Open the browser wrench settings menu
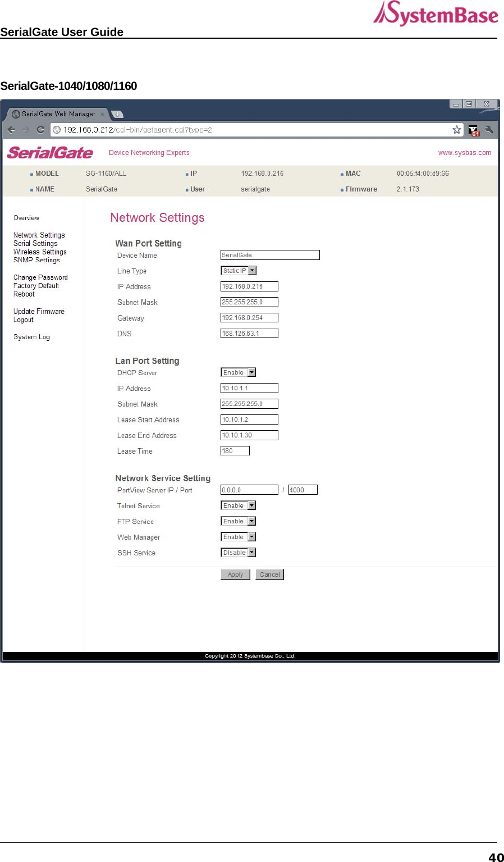The height and width of the screenshot is (862, 504). pyautogui.click(x=489, y=130)
